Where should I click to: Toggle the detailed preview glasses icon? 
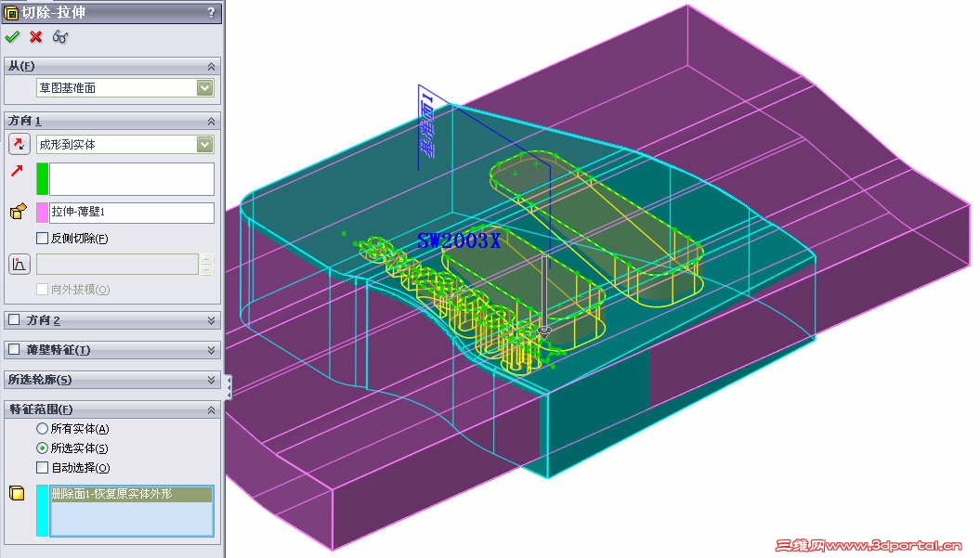(x=60, y=37)
